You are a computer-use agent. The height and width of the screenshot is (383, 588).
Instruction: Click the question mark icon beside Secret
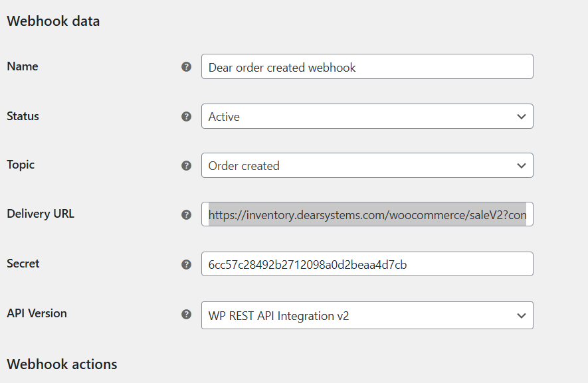[186, 264]
